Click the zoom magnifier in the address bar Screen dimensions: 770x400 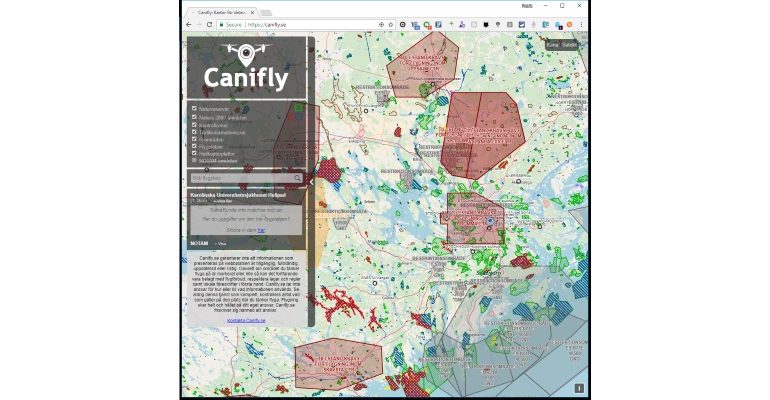[x=381, y=25]
